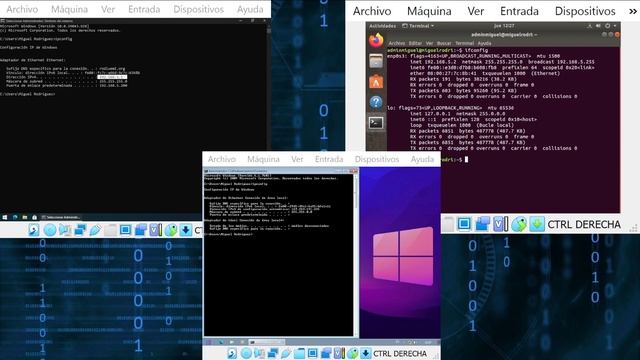
Task: Open Entrada menu in Windows 7 VM window
Action: pos(329,159)
